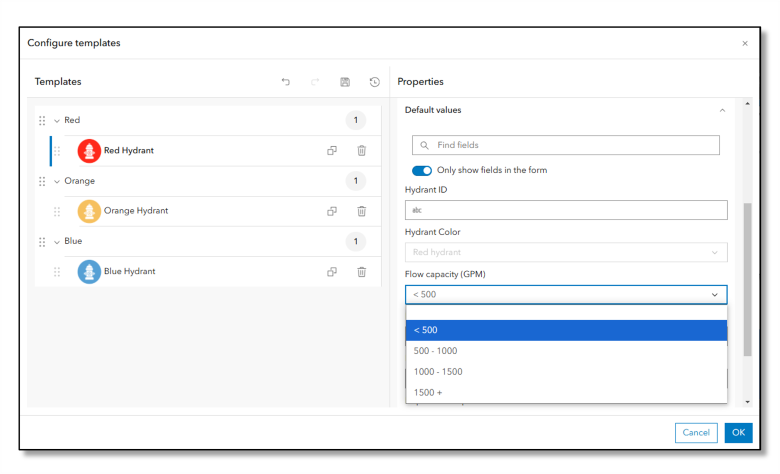
Task: Click the Blue group label
Action: 73,241
